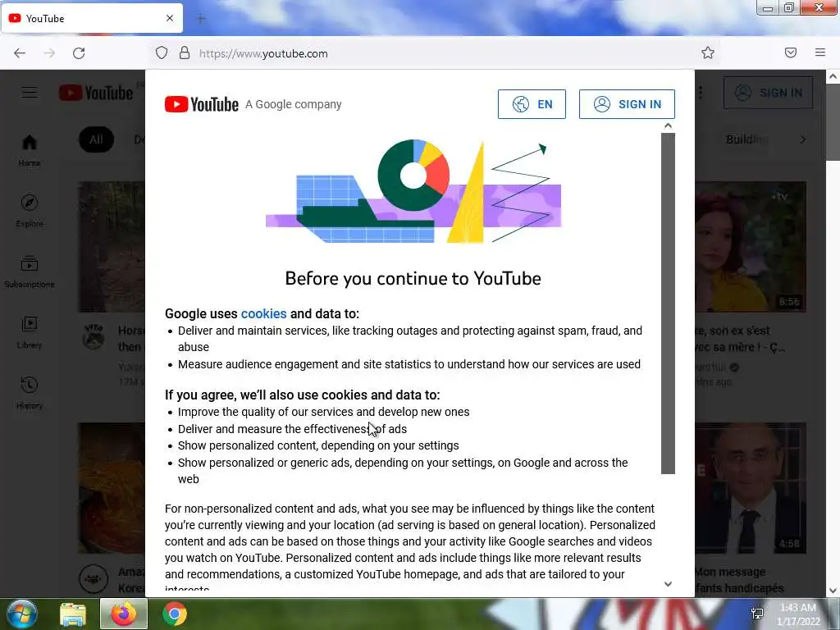Open the cookies link
840x630 pixels.
coord(263,313)
